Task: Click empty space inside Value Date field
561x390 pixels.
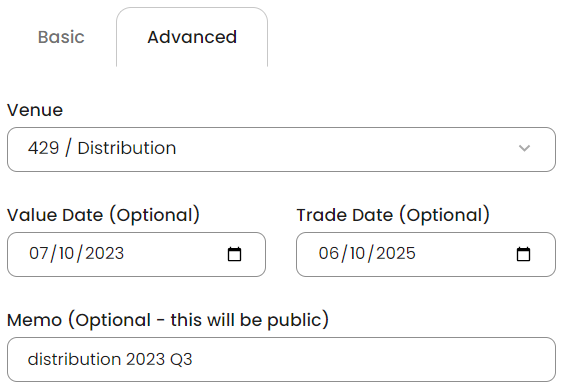Action: click(x=175, y=254)
